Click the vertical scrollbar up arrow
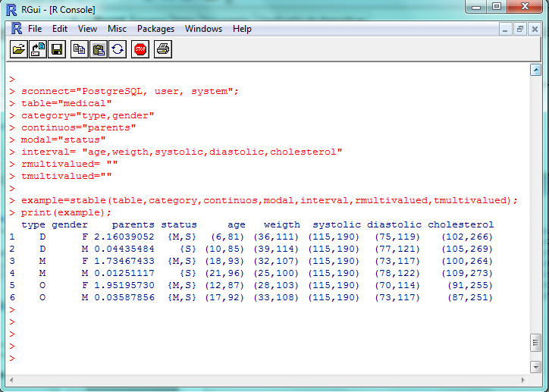Screen dimensions: 549x392 click(535, 70)
